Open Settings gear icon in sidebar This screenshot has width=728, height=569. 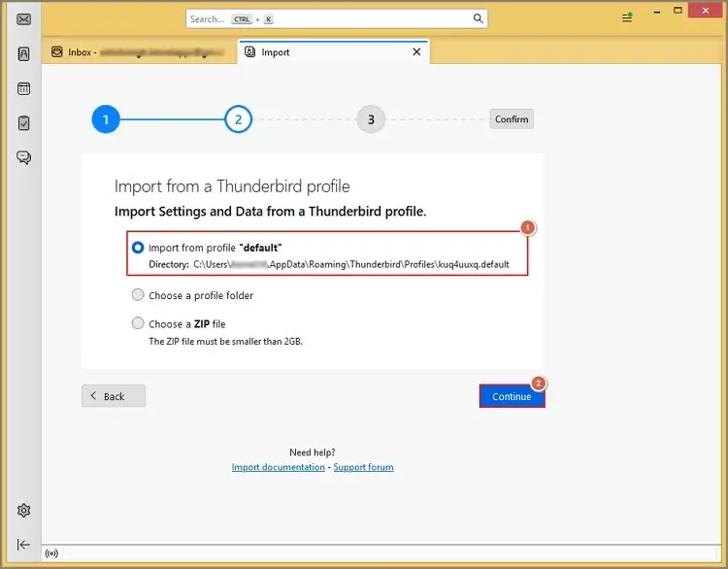click(23, 511)
